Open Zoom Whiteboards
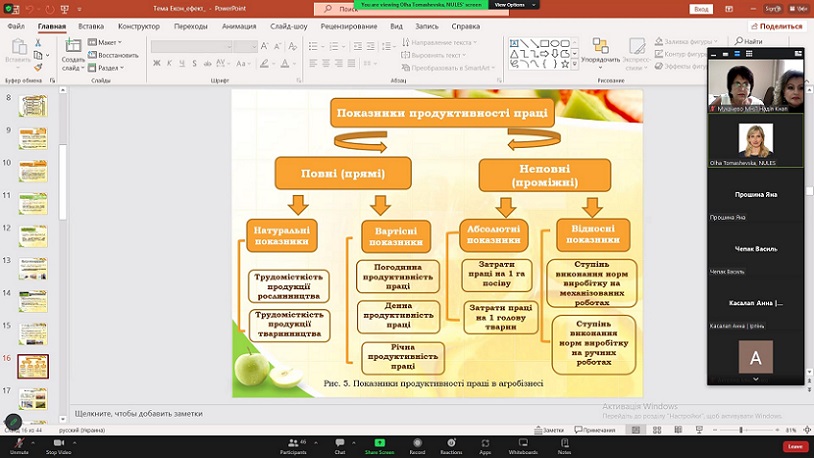814x458 pixels. (523, 446)
